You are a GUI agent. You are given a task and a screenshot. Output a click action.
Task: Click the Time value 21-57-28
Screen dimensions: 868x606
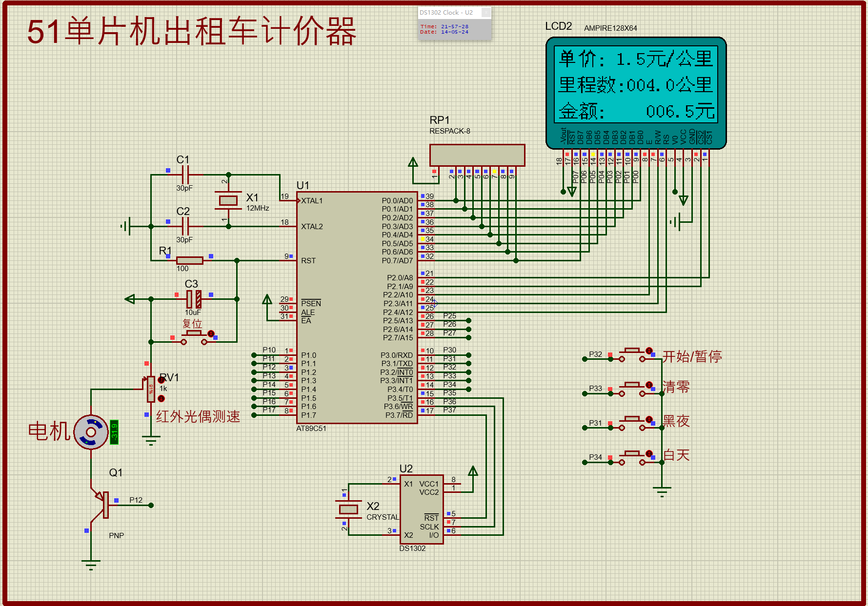[455, 26]
